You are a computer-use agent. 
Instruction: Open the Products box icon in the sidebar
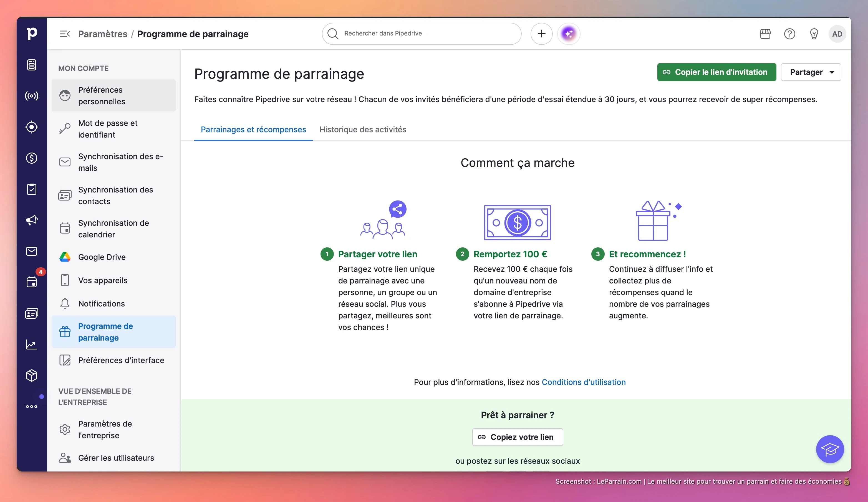(x=32, y=375)
